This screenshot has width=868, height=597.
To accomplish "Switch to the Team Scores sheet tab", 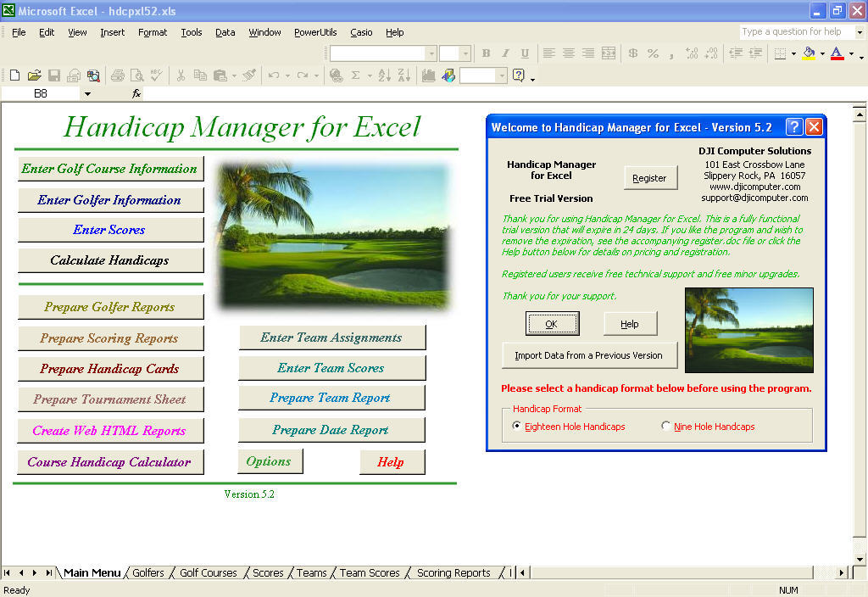I will [370, 572].
